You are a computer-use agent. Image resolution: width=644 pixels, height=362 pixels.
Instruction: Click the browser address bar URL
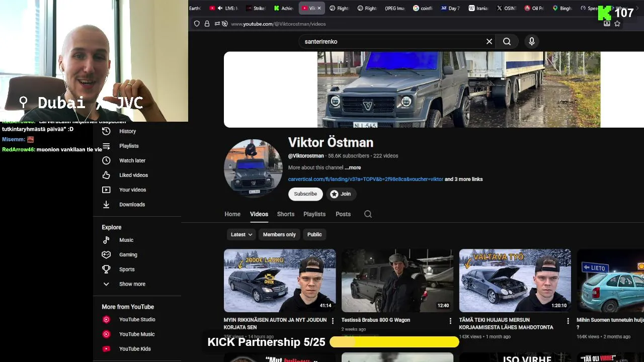pos(278,24)
